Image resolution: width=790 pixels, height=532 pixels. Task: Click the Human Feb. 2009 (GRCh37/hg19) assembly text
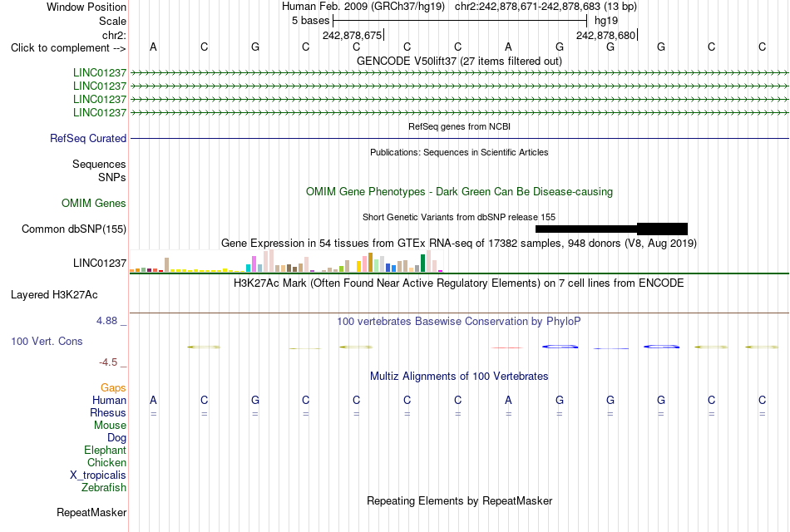[x=363, y=7]
